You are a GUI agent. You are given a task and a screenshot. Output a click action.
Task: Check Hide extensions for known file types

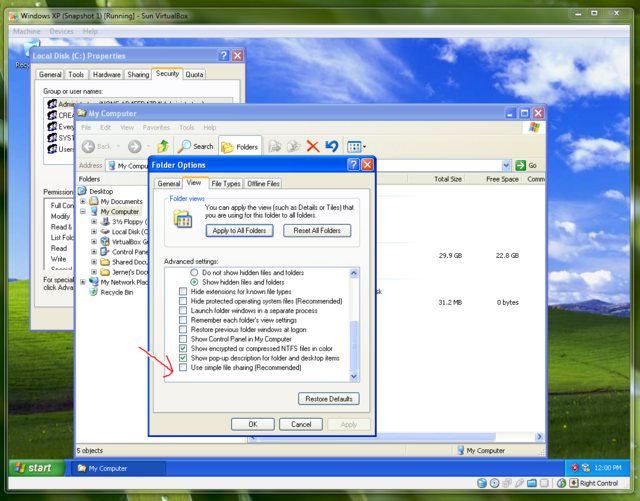[x=183, y=292]
